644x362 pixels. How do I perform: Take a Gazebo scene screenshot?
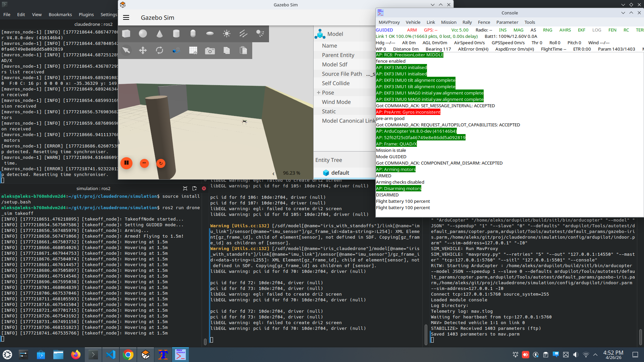click(x=210, y=51)
